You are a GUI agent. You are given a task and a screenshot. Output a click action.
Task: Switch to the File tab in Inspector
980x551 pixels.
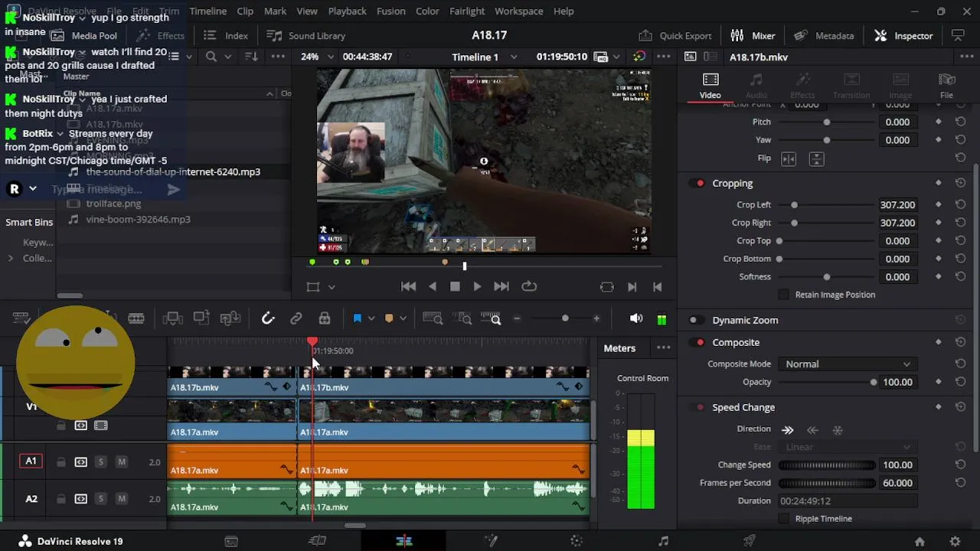tap(946, 86)
